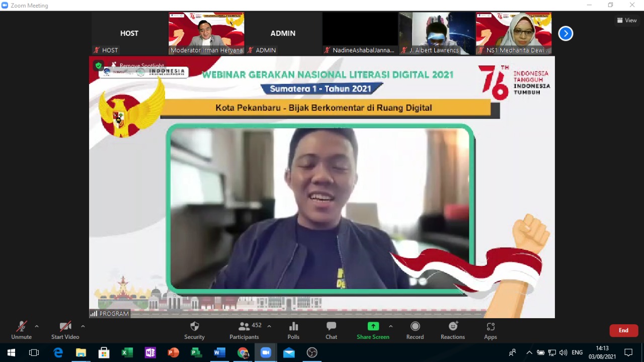Open the Windows Start menu
The width and height of the screenshot is (644, 362).
[x=11, y=352]
